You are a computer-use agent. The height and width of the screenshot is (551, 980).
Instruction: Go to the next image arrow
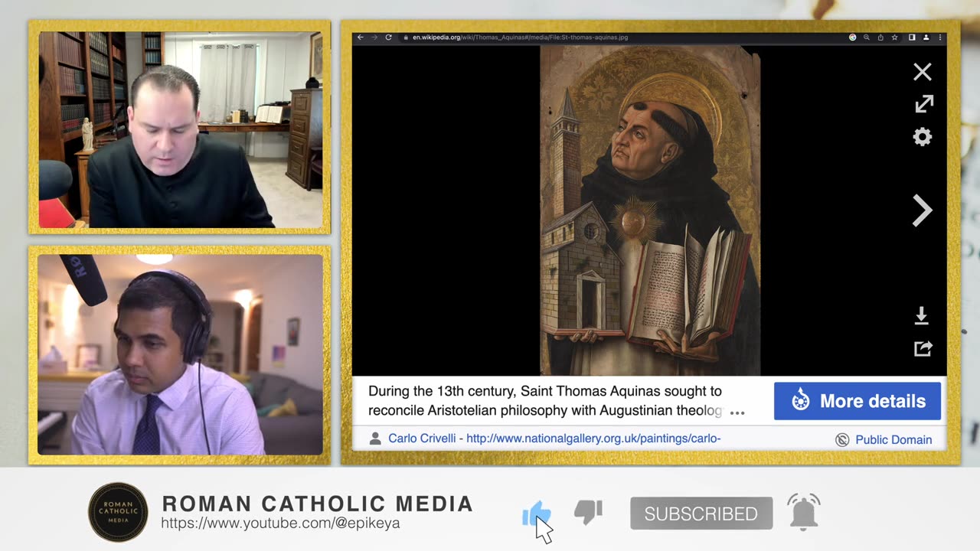click(923, 210)
